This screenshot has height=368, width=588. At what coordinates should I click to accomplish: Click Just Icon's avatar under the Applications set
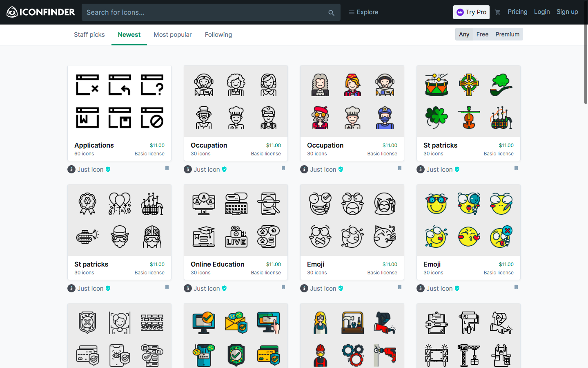(71, 169)
